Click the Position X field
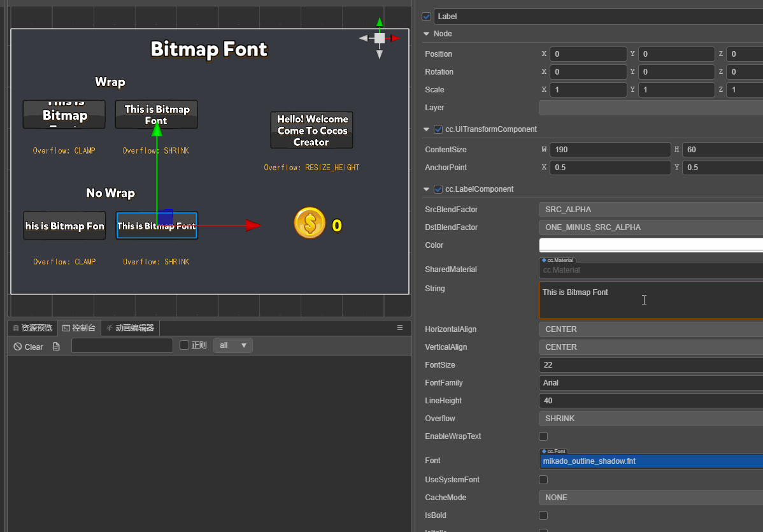Viewport: 763px width, 532px height. 588,54
